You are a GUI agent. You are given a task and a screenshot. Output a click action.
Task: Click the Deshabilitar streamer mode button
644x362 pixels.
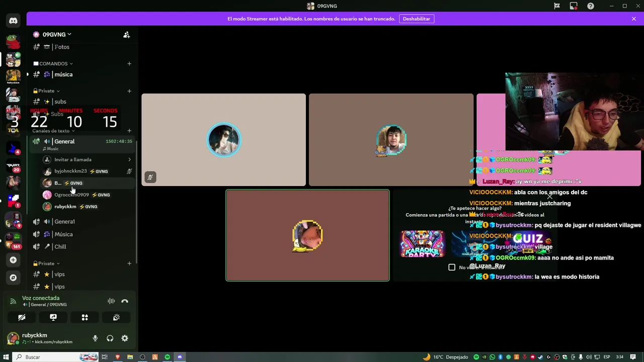point(417,19)
